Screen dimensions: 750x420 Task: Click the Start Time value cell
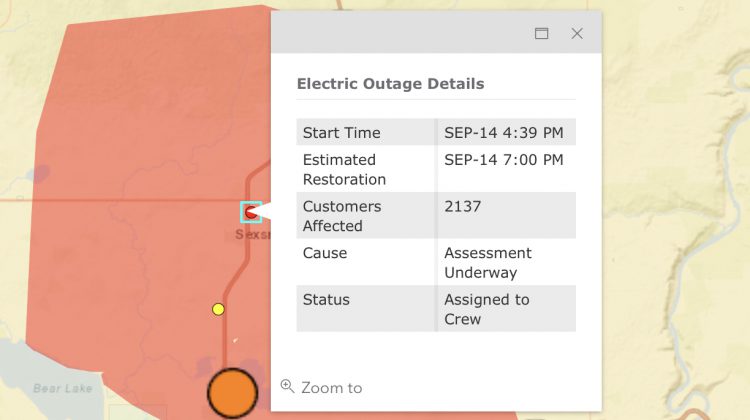click(x=504, y=133)
